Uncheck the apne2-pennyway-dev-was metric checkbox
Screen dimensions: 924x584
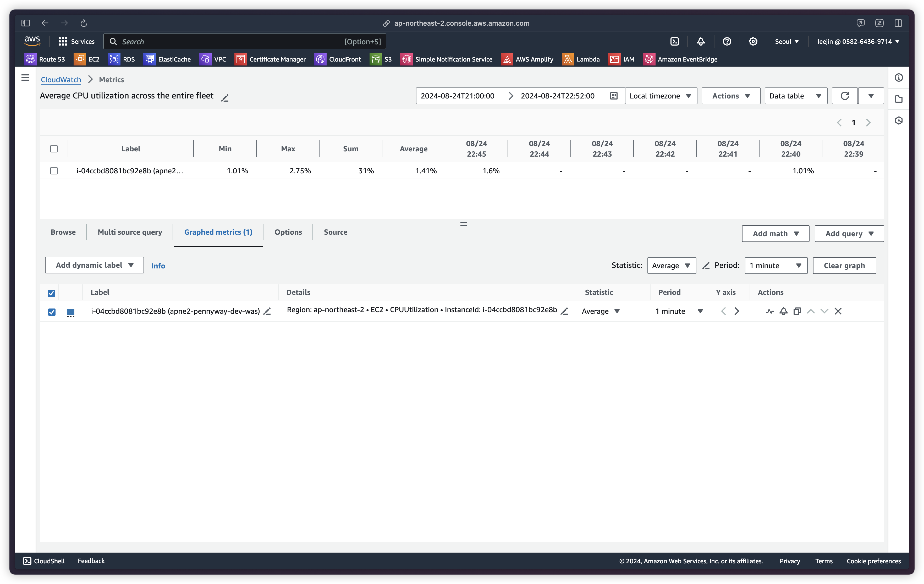click(x=52, y=312)
